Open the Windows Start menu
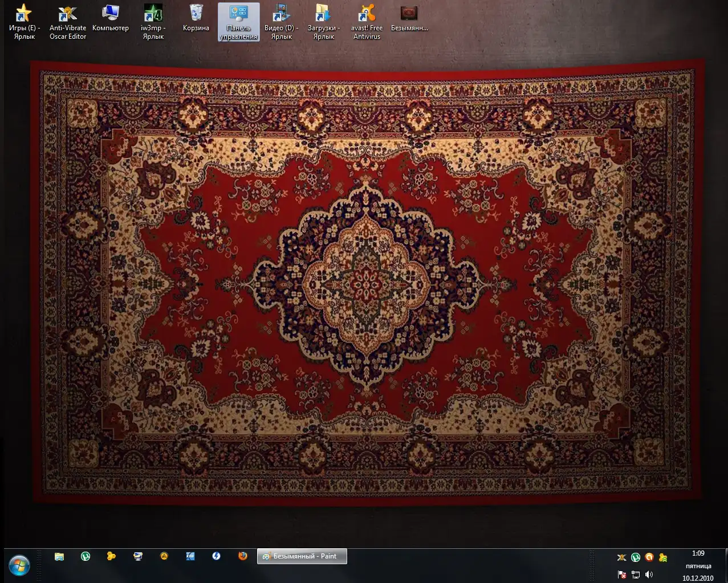 [19, 565]
